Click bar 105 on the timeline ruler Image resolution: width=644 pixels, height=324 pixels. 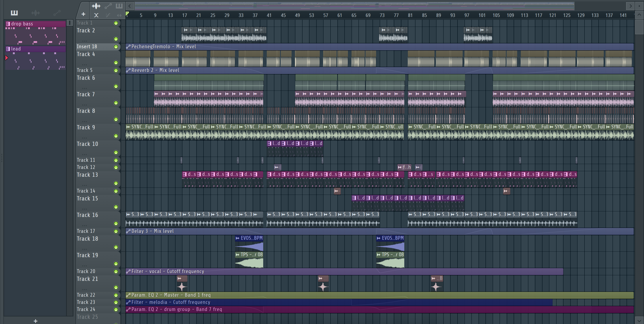point(496,15)
